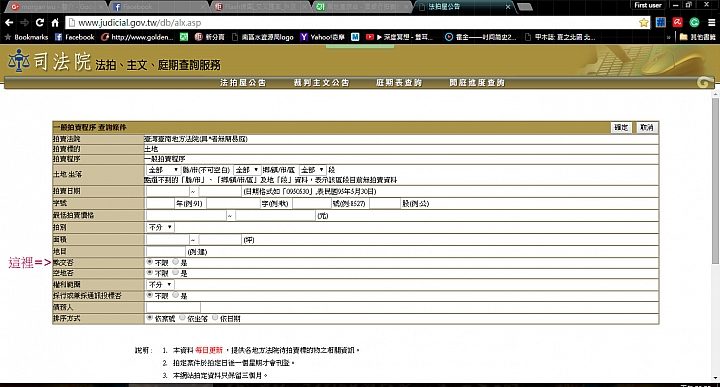720x387 pixels.
Task: Sort results by 依日期
Action: point(215,318)
